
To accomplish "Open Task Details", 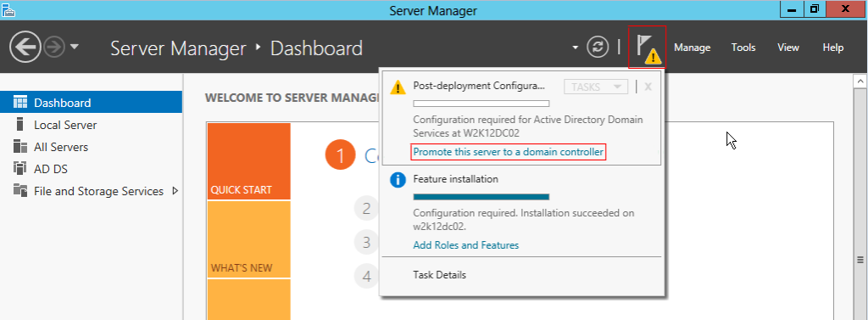I will tap(440, 274).
